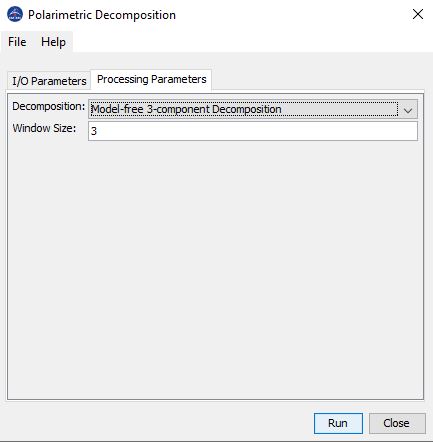
Task: Click blank tab strip area beside Processing Parameters
Action: point(318,80)
